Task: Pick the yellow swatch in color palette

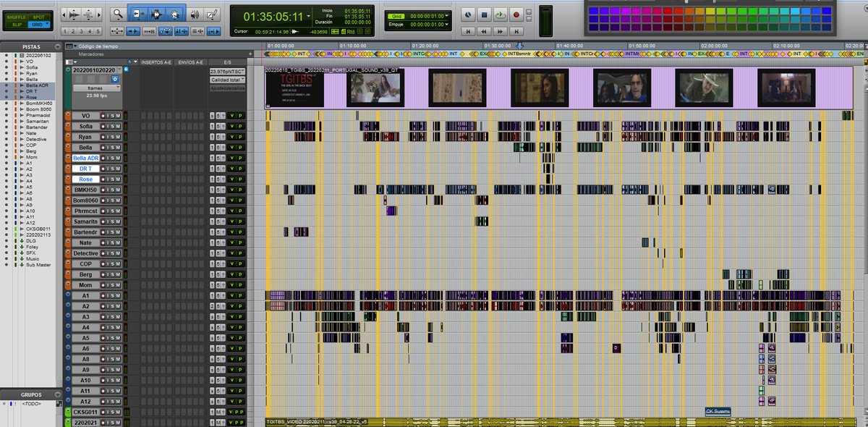Action: click(710, 11)
